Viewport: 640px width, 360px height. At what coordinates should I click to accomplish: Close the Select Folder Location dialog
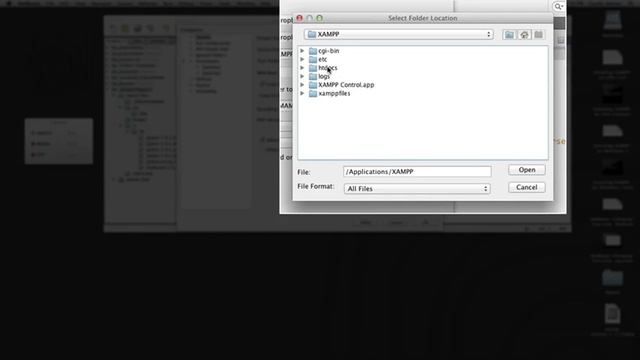pos(300,18)
